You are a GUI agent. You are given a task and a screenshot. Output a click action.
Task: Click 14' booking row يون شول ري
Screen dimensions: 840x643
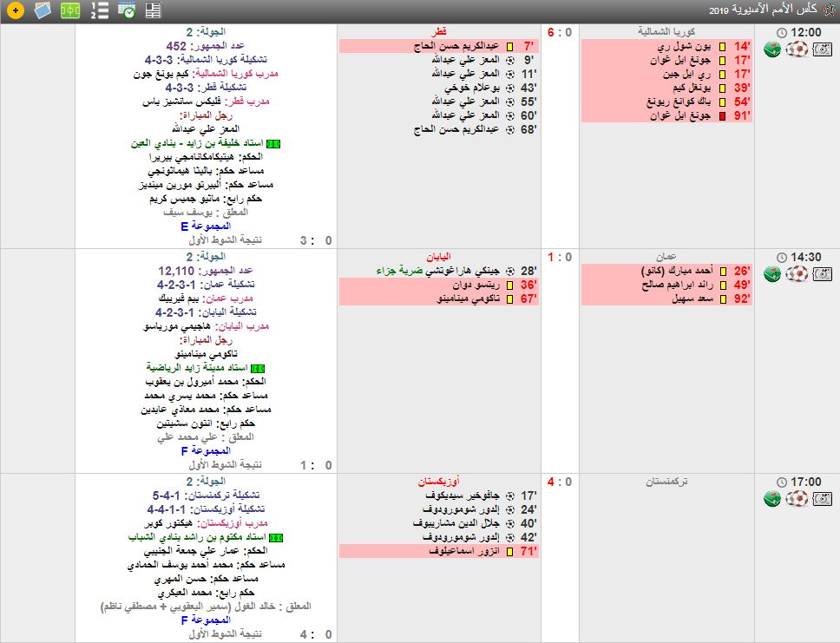pos(666,46)
